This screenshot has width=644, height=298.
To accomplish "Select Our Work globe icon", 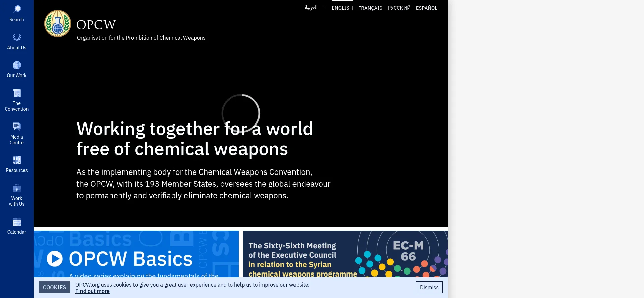I will click(x=17, y=65).
